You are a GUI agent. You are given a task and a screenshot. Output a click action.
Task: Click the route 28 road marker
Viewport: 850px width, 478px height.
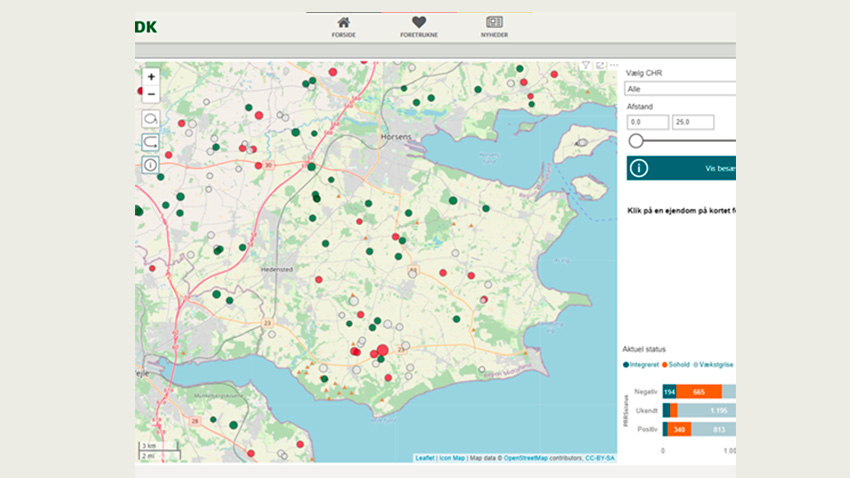coord(195,421)
